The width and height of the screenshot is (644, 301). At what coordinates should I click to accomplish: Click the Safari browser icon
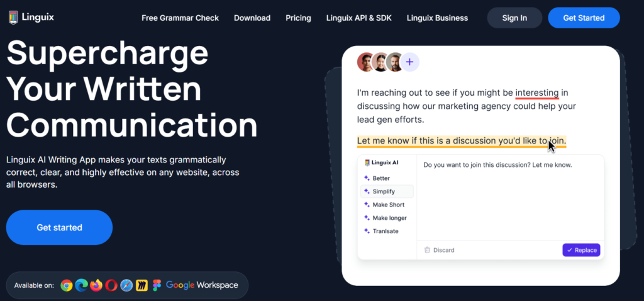click(x=126, y=285)
